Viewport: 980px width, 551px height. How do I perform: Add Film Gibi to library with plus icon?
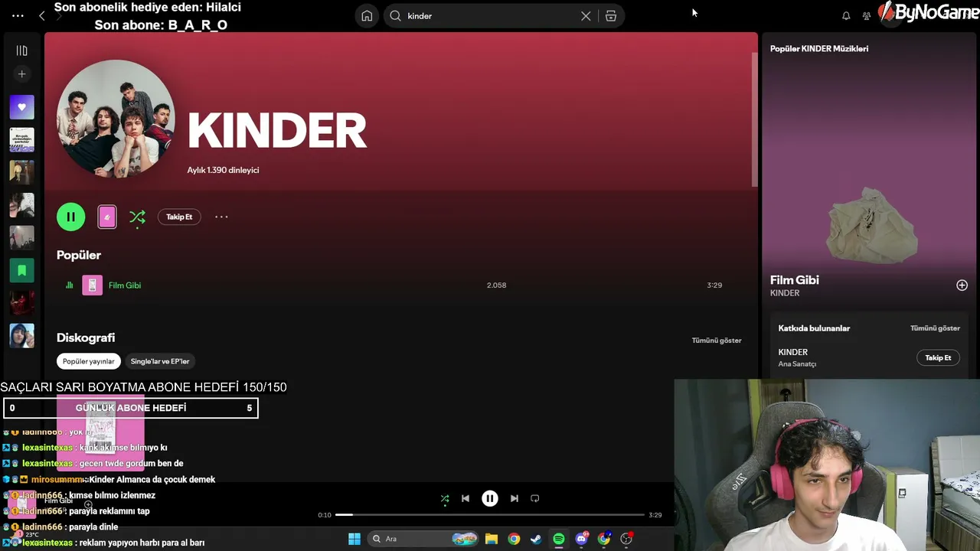[962, 285]
